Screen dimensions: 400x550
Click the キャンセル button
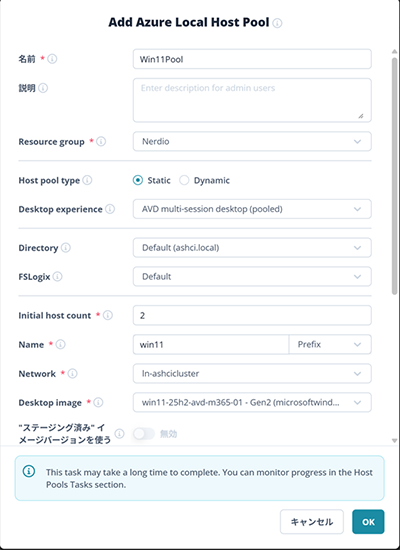point(312,522)
